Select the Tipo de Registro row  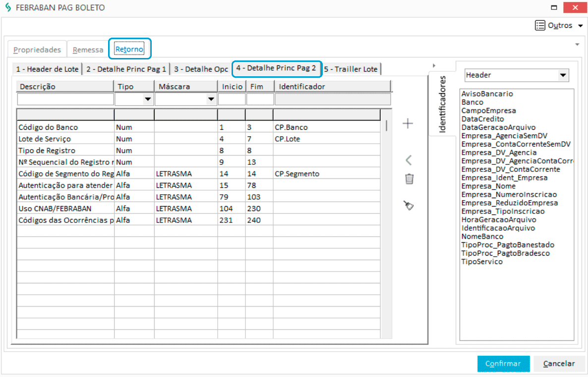click(198, 151)
